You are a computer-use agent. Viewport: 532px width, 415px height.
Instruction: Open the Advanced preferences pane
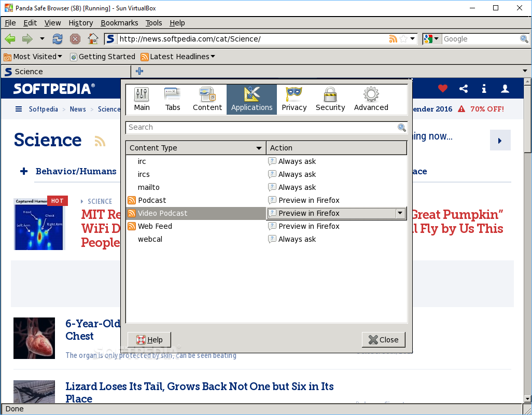(x=371, y=99)
